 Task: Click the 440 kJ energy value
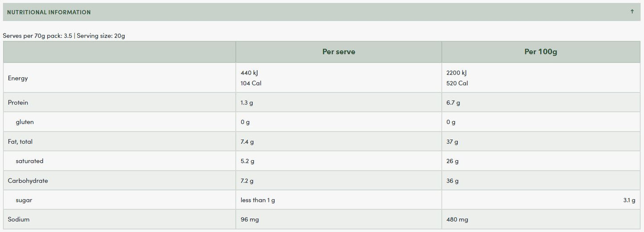[x=249, y=73]
